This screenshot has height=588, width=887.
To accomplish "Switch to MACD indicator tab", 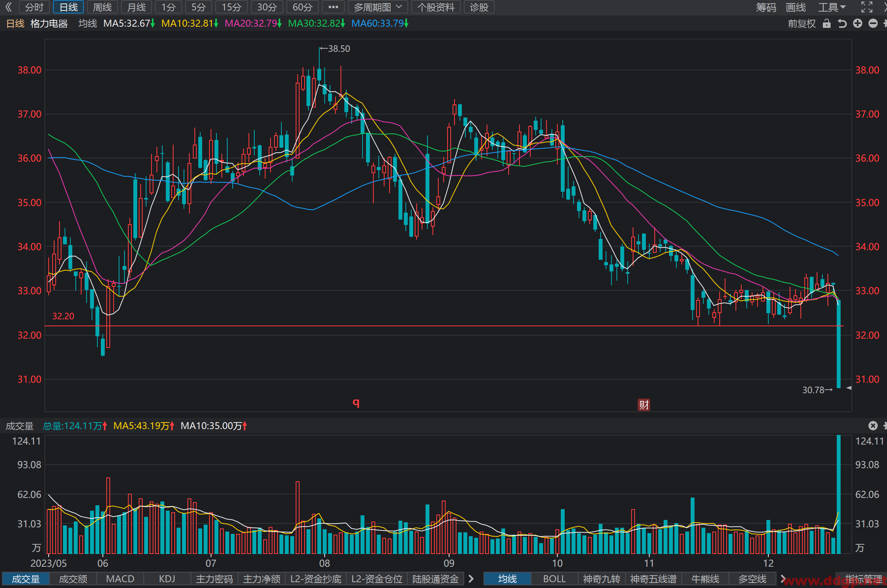I will [x=120, y=579].
